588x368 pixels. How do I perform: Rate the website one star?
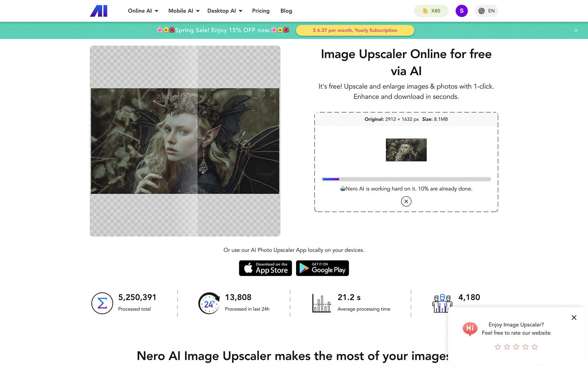pyautogui.click(x=498, y=347)
